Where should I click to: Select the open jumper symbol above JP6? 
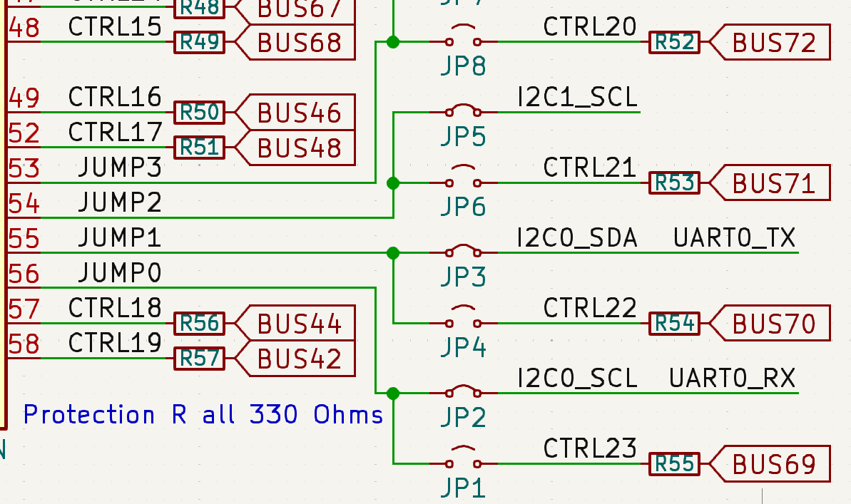(x=464, y=180)
